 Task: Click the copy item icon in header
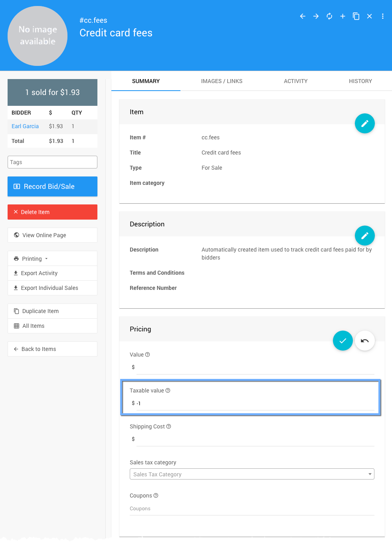(x=356, y=16)
